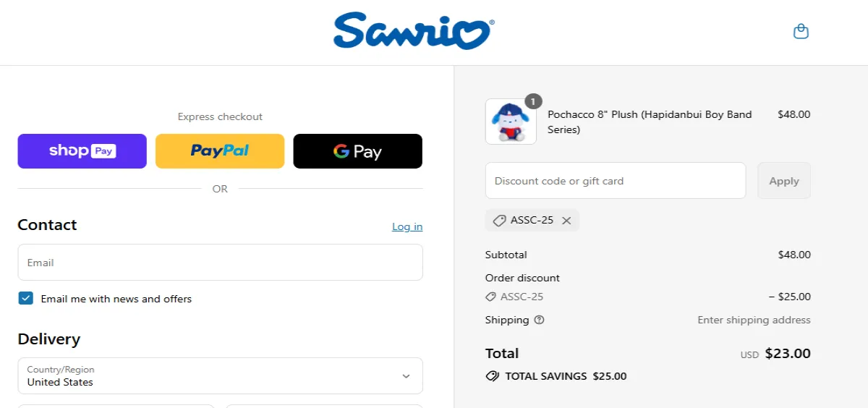Click the Sanrio logo in header
This screenshot has width=868, height=408.
(414, 31)
